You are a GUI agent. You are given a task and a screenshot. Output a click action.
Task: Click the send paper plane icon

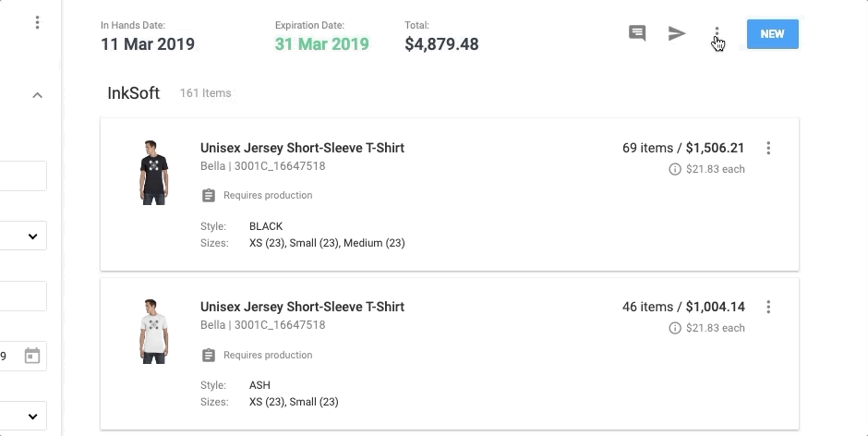pyautogui.click(x=677, y=34)
